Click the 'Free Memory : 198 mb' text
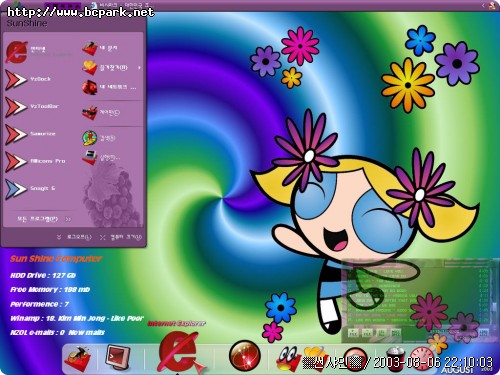Screen dimensions: 500x375 (50, 290)
